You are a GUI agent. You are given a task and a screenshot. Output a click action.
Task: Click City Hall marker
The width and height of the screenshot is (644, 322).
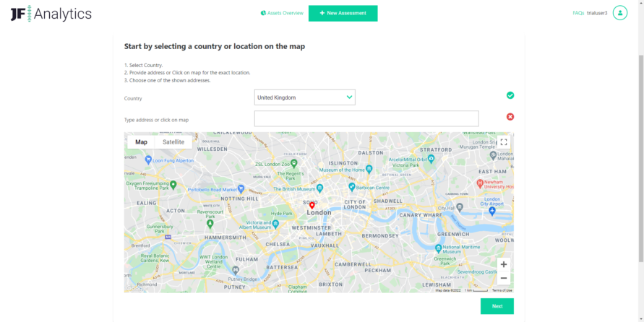coord(460,206)
